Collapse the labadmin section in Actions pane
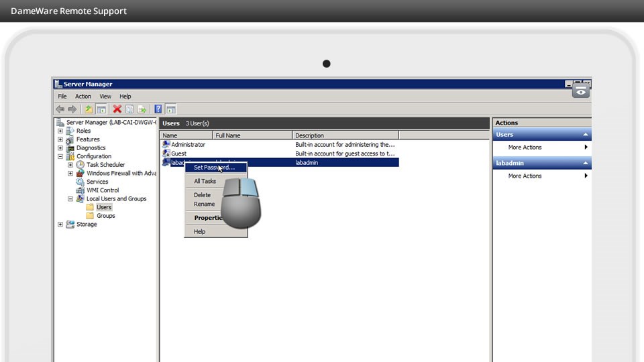Screen dimensions: 644x362 pos(585,163)
